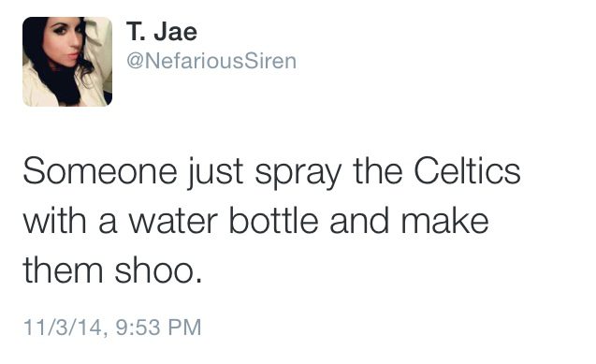Click the tweet timestamp 11/3/14, 9:53 PM
The height and width of the screenshot is (364, 596).
[112, 328]
